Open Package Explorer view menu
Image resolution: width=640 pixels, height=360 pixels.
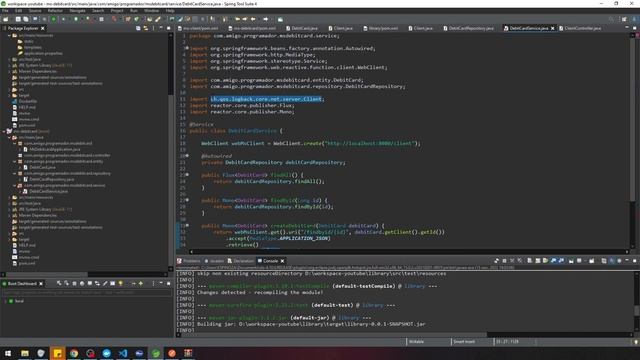(153, 28)
